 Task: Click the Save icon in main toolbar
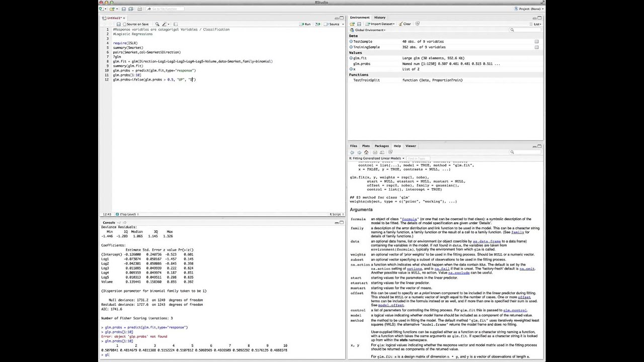tap(123, 9)
